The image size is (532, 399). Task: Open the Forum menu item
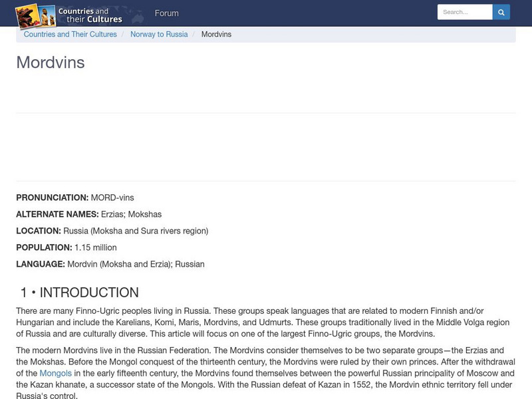[167, 13]
